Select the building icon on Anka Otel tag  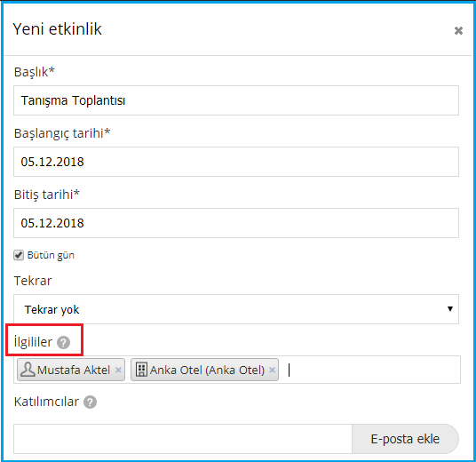[x=141, y=370]
